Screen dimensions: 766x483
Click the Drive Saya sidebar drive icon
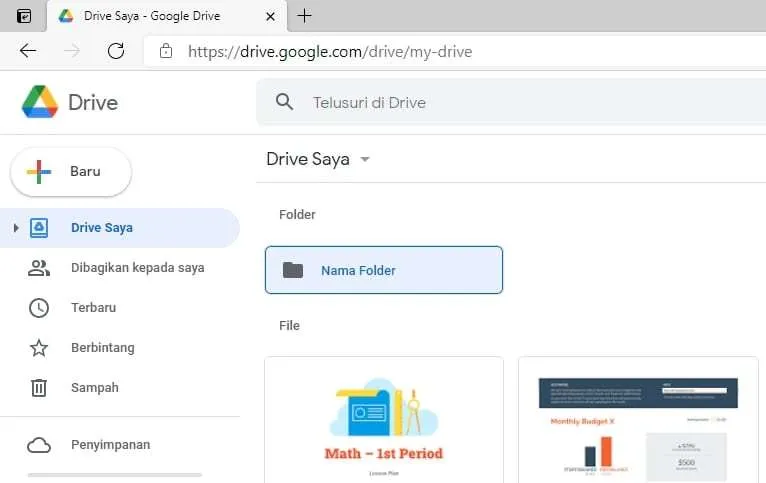tap(39, 228)
